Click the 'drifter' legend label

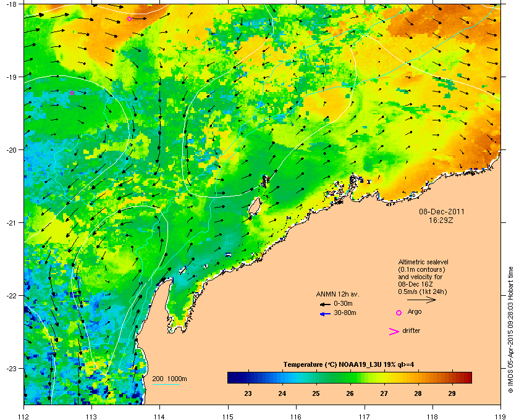[x=411, y=330]
